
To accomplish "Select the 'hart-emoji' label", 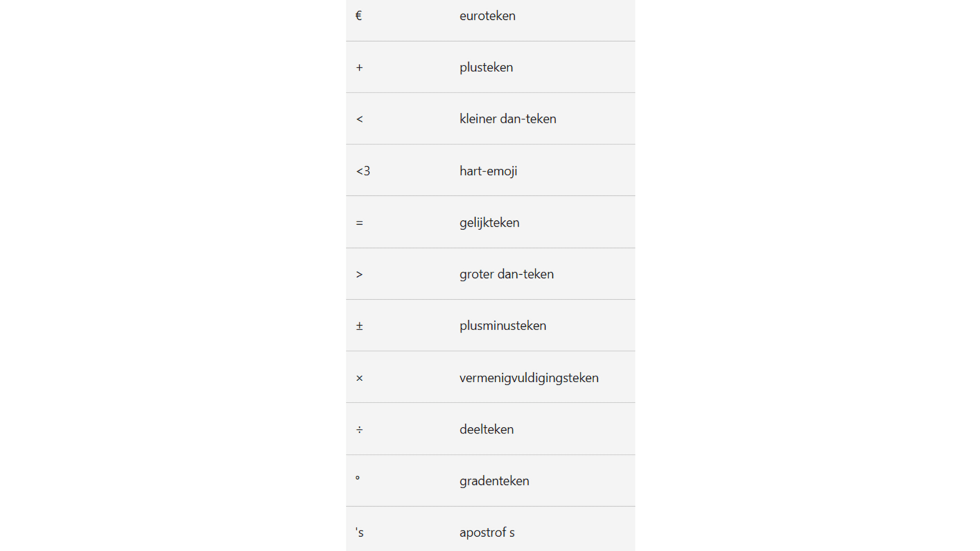I will point(488,171).
